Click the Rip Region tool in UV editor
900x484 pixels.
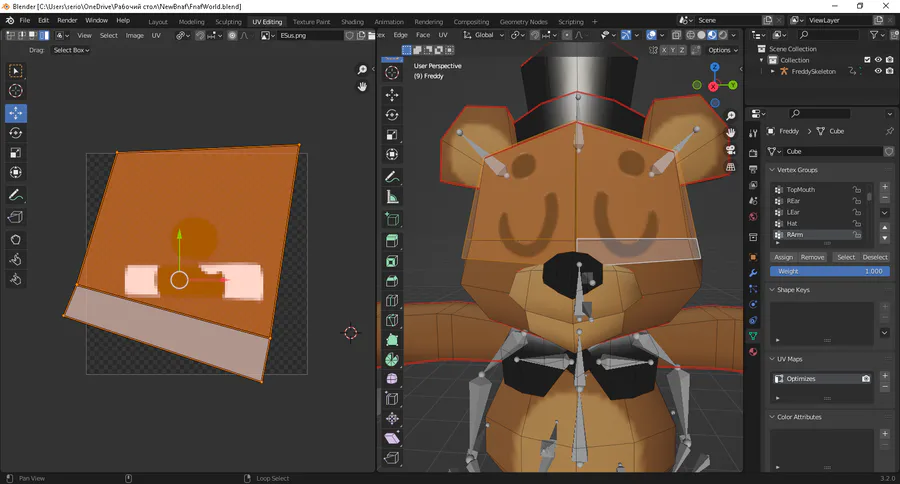[x=16, y=217]
